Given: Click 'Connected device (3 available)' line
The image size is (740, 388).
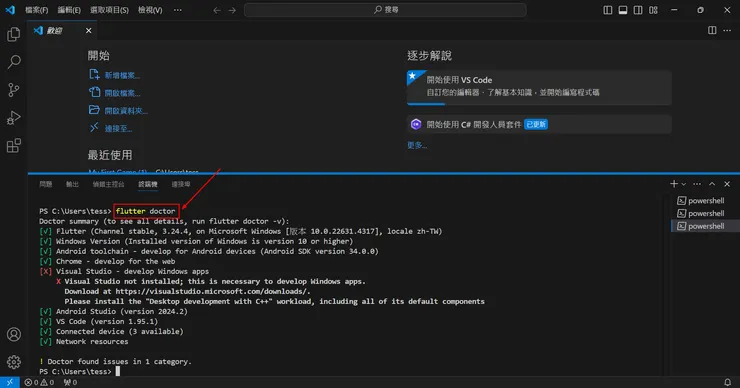Looking at the screenshot, I should tap(119, 331).
